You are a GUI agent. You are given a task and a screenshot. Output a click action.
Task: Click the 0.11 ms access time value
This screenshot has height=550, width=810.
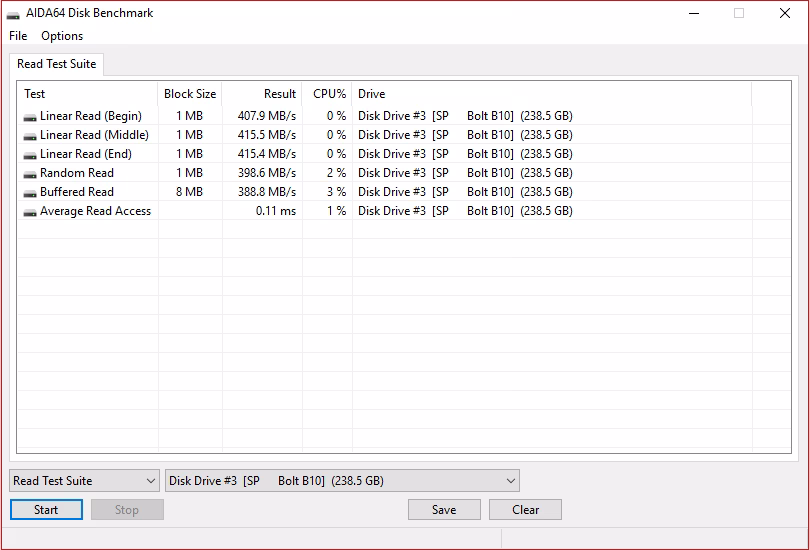tap(276, 211)
